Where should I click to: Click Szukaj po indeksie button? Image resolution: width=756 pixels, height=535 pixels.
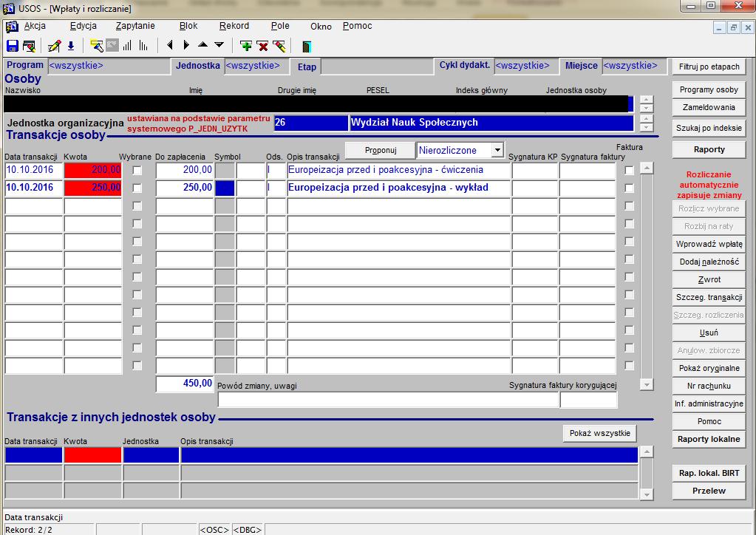709,128
